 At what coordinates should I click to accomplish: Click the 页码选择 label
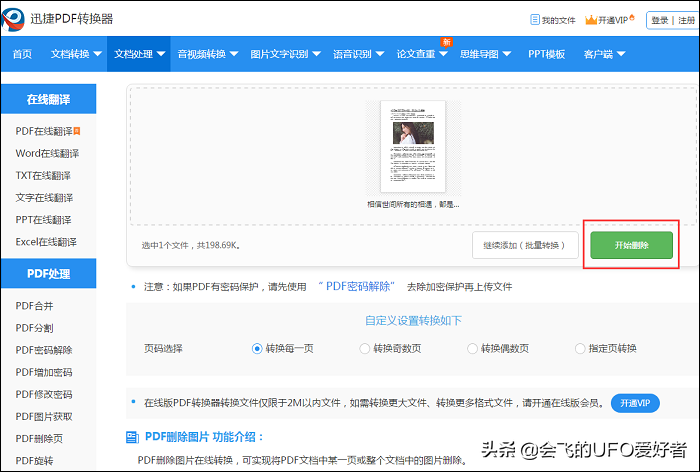pos(163,348)
